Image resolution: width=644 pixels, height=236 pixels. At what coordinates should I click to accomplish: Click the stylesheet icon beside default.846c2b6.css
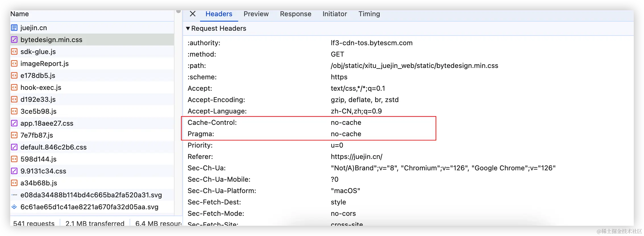[x=14, y=147]
